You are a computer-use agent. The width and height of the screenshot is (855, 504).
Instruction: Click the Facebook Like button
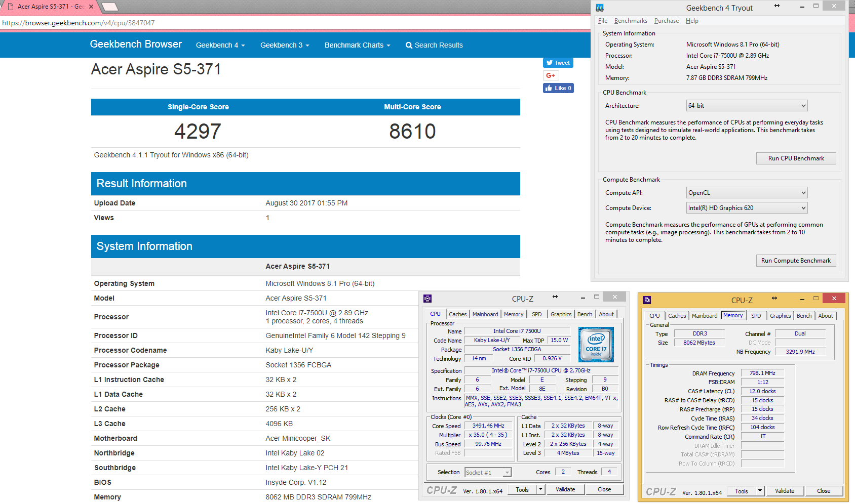coord(558,88)
